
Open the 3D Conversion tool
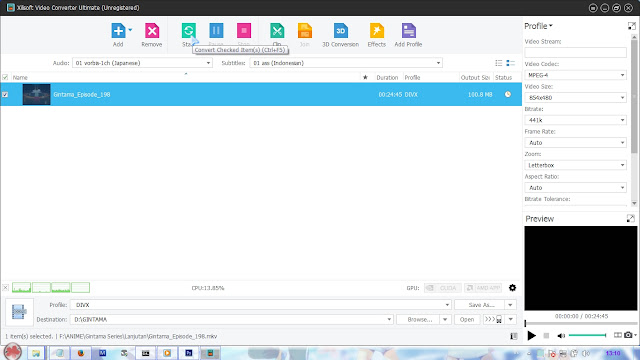tap(340, 31)
